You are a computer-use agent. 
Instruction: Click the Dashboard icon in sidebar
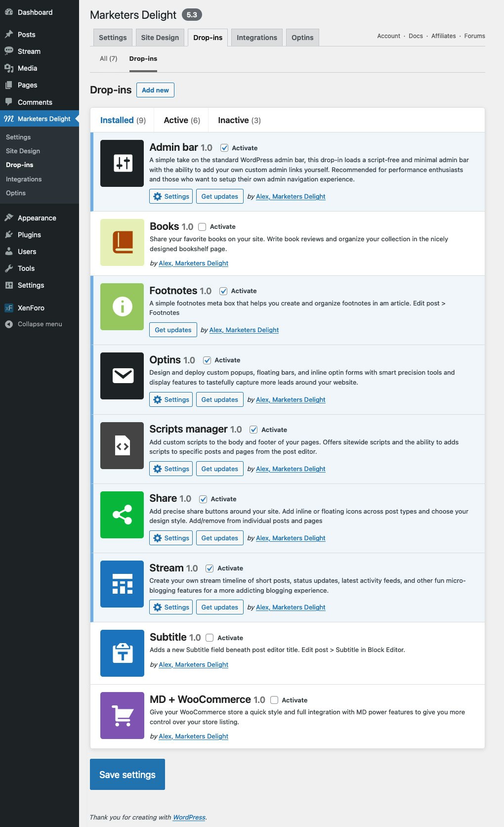[x=9, y=12]
